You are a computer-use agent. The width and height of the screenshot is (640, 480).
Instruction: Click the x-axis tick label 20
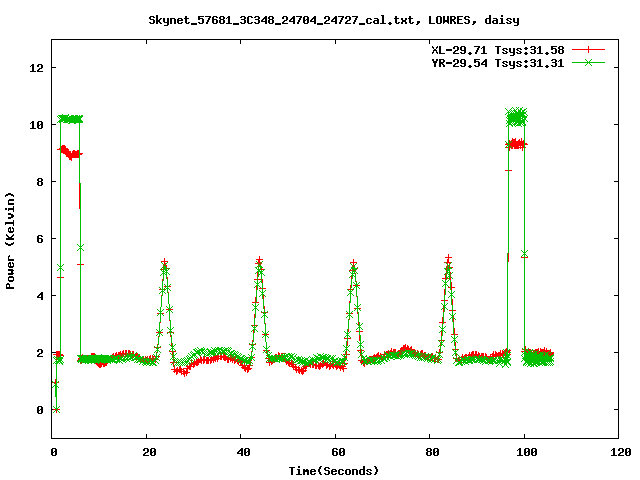pyautogui.click(x=149, y=452)
